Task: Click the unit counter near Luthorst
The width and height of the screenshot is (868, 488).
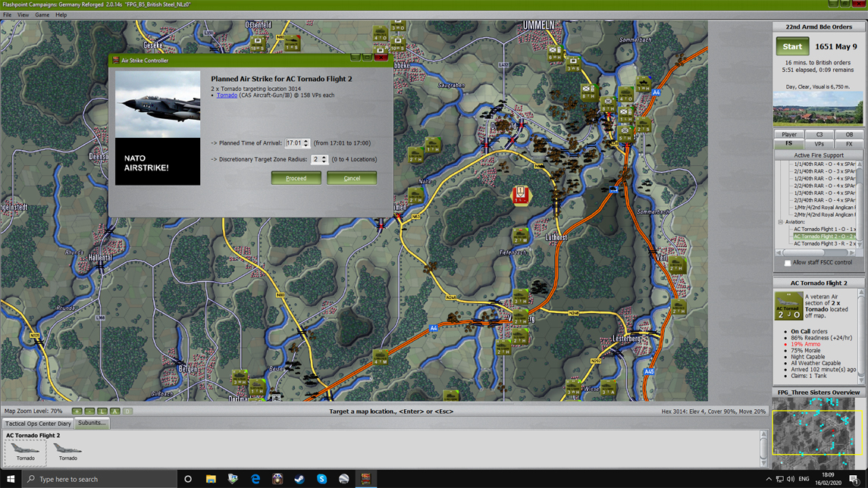Action: click(520, 235)
